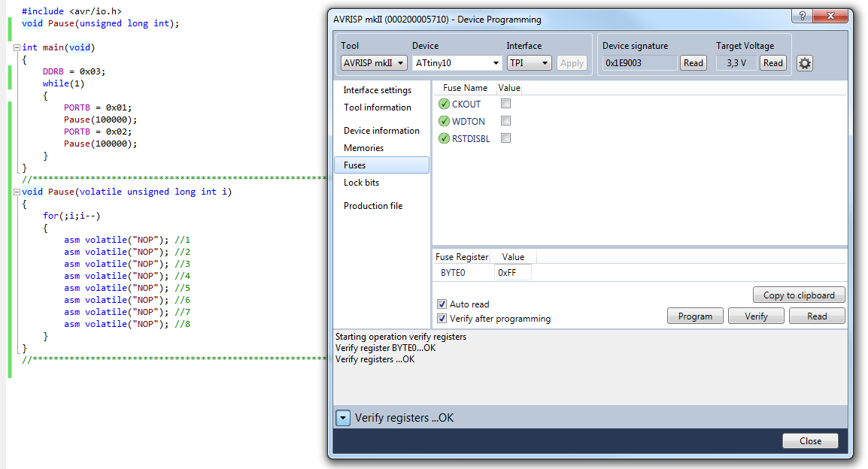Uncheck Verify after programming checkbox
Image resolution: width=868 pixels, height=469 pixels.
442,318
